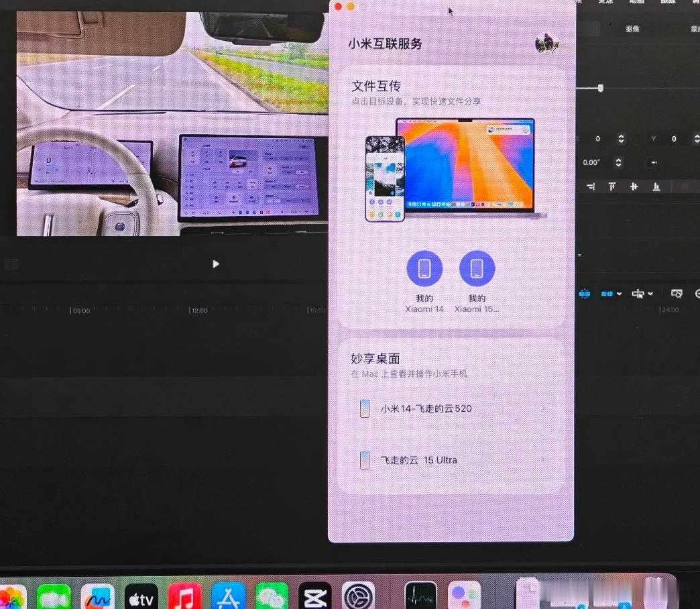Jump to the 24:00 timeline mark
The width and height of the screenshot is (700, 609).
(669, 310)
